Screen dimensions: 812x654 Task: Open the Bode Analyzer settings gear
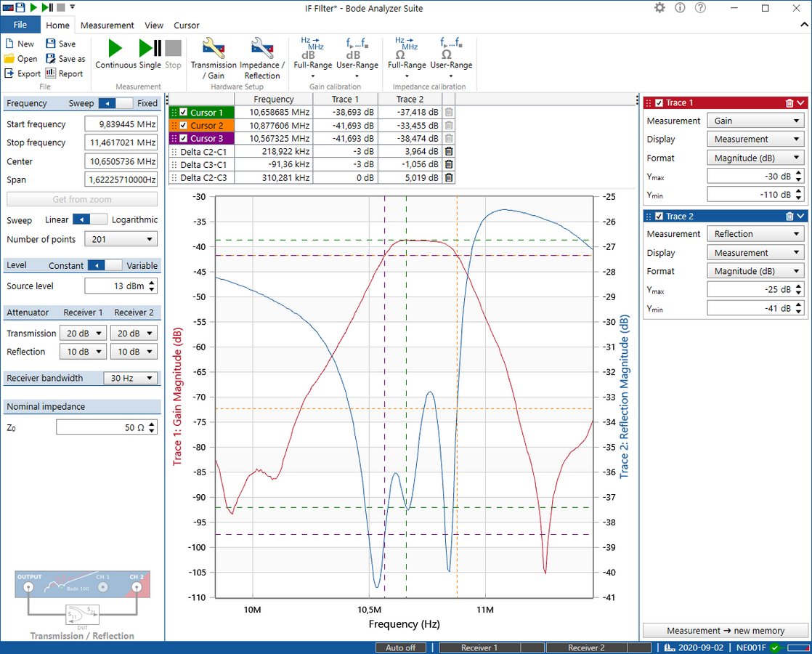click(659, 8)
